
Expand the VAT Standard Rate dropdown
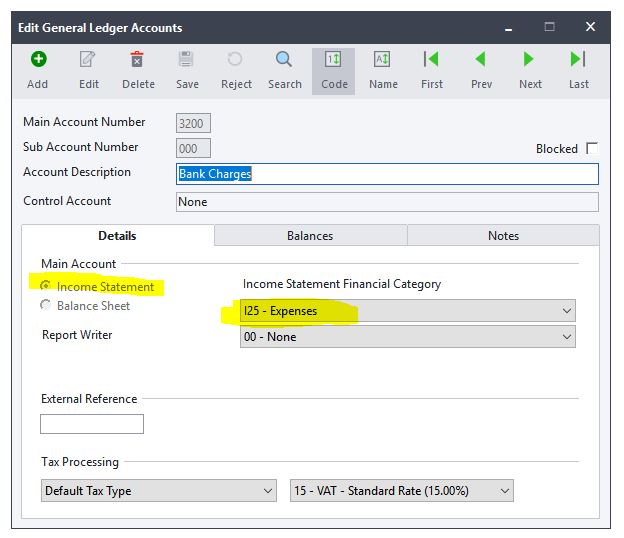pyautogui.click(x=401, y=491)
